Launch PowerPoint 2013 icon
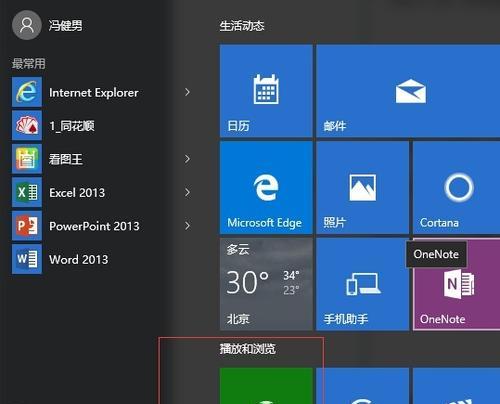The height and width of the screenshot is (404, 500). (27, 226)
